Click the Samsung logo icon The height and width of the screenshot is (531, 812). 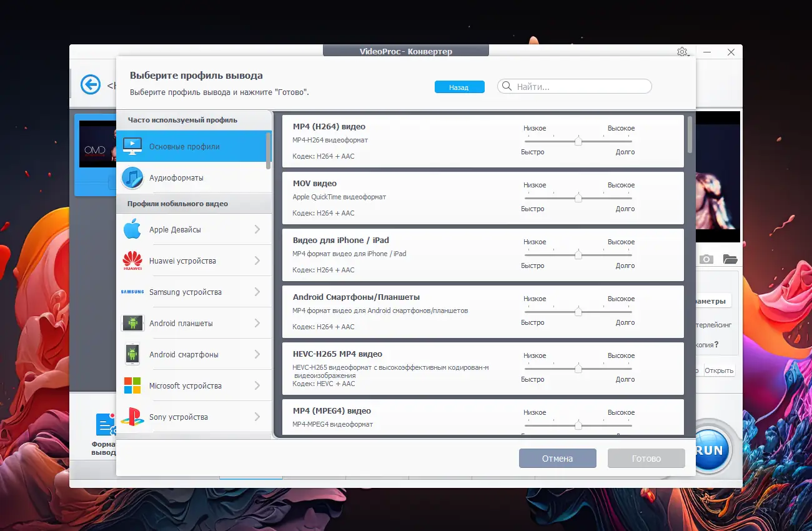pos(132,292)
